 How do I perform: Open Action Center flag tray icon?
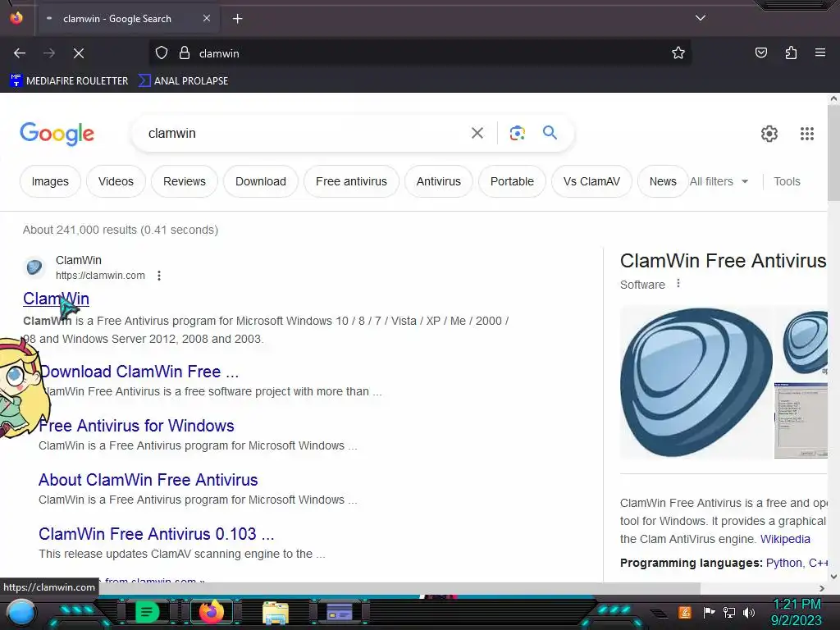(710, 612)
